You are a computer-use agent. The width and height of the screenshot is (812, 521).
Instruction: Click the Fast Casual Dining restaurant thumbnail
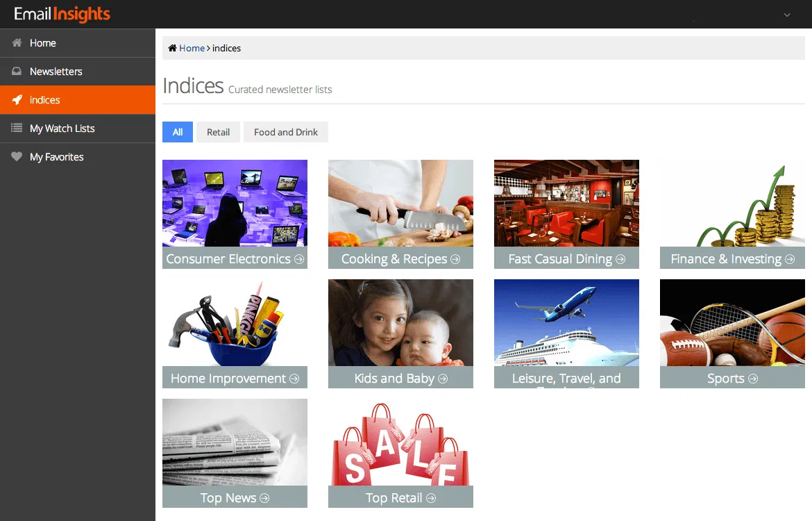pyautogui.click(x=566, y=204)
